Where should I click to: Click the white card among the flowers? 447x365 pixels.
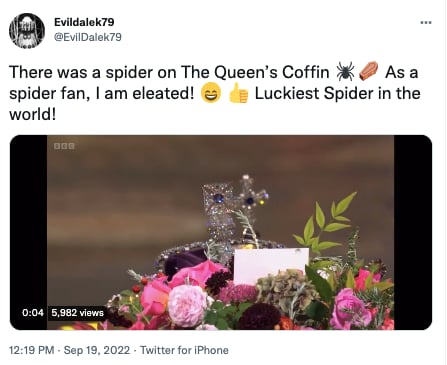tap(271, 266)
